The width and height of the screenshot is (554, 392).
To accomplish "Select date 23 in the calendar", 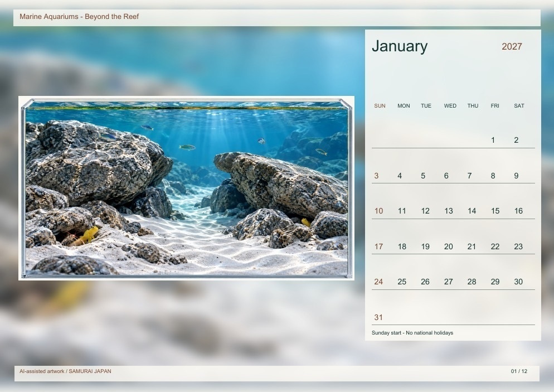I will (x=519, y=246).
